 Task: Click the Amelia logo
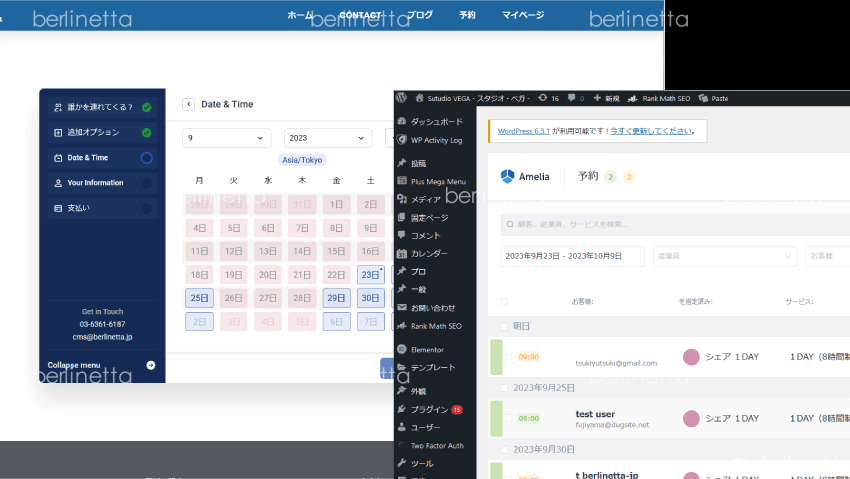pos(525,177)
